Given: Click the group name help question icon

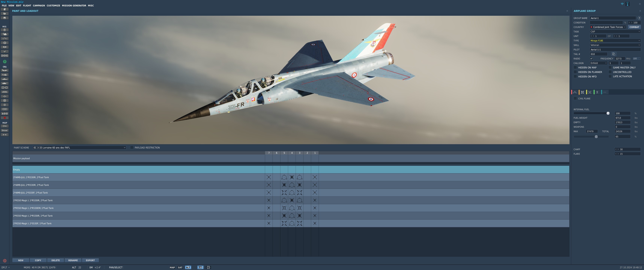Looking at the screenshot, I should point(639,18).
